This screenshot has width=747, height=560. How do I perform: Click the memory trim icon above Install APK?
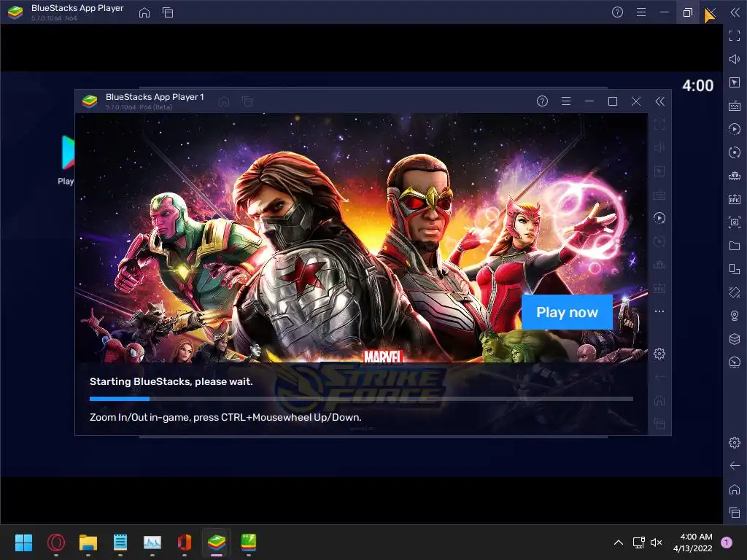pyautogui.click(x=734, y=176)
